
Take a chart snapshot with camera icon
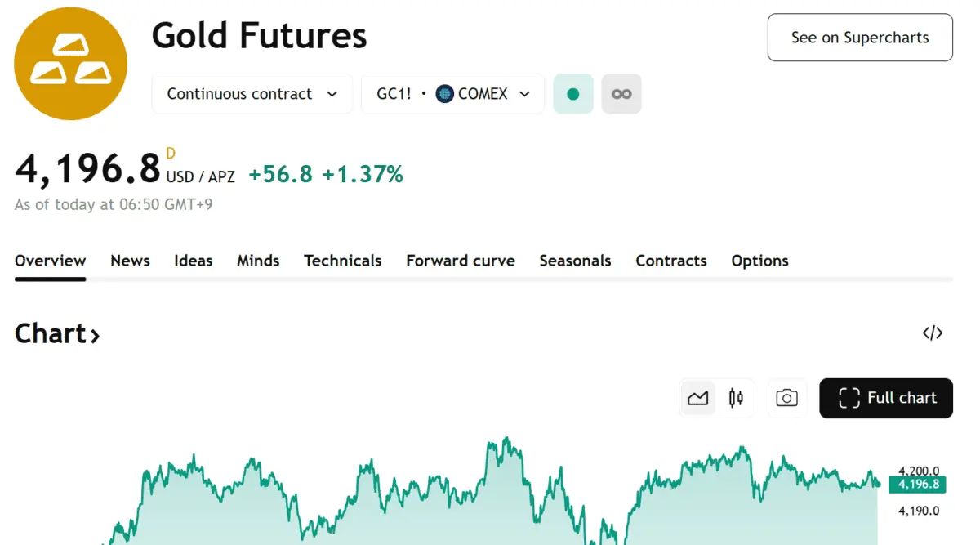[x=786, y=398]
